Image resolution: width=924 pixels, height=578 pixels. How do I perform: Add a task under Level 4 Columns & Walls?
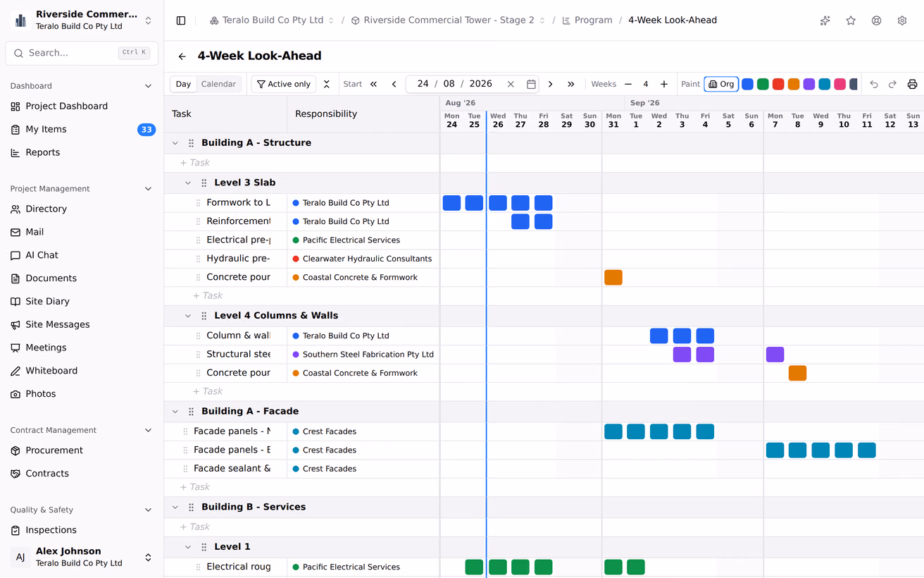point(208,391)
